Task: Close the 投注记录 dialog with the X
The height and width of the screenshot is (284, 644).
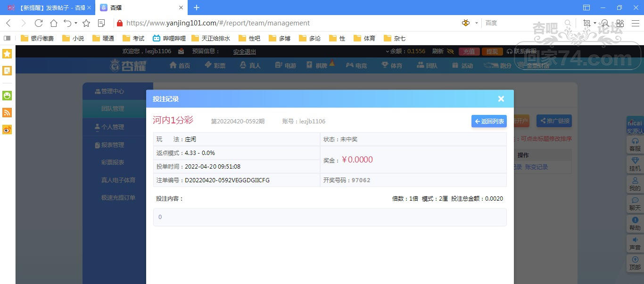Action: point(501,98)
